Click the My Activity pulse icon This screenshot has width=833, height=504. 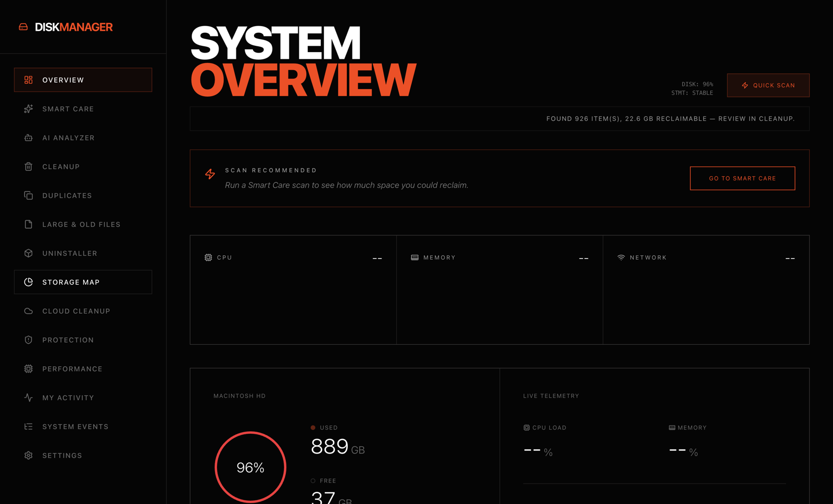pyautogui.click(x=29, y=397)
